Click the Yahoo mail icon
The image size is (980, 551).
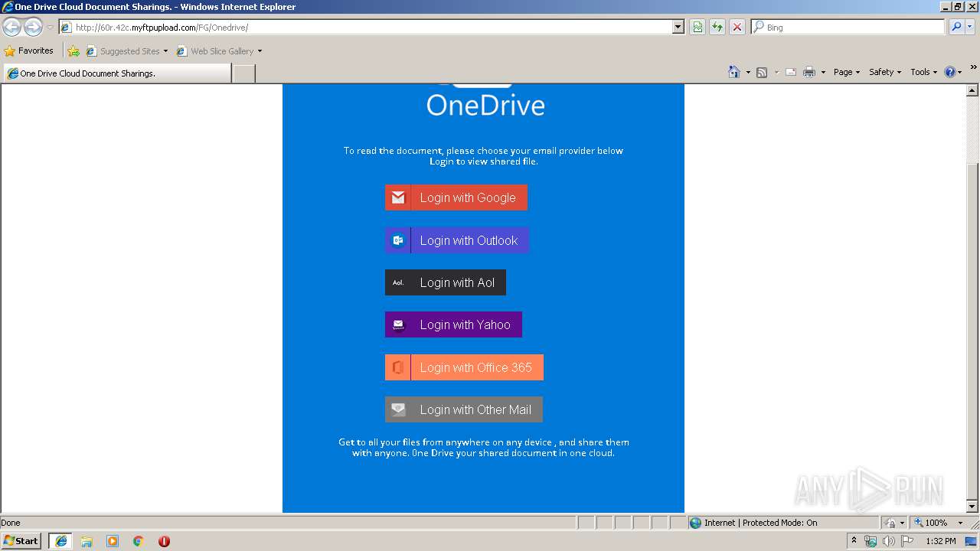click(398, 324)
